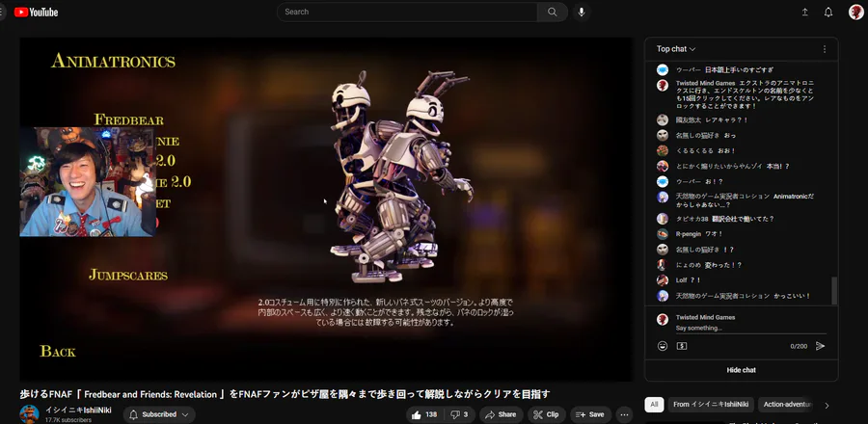This screenshot has height=424, width=868.
Task: Like the video with thumbs up
Action: (x=424, y=414)
